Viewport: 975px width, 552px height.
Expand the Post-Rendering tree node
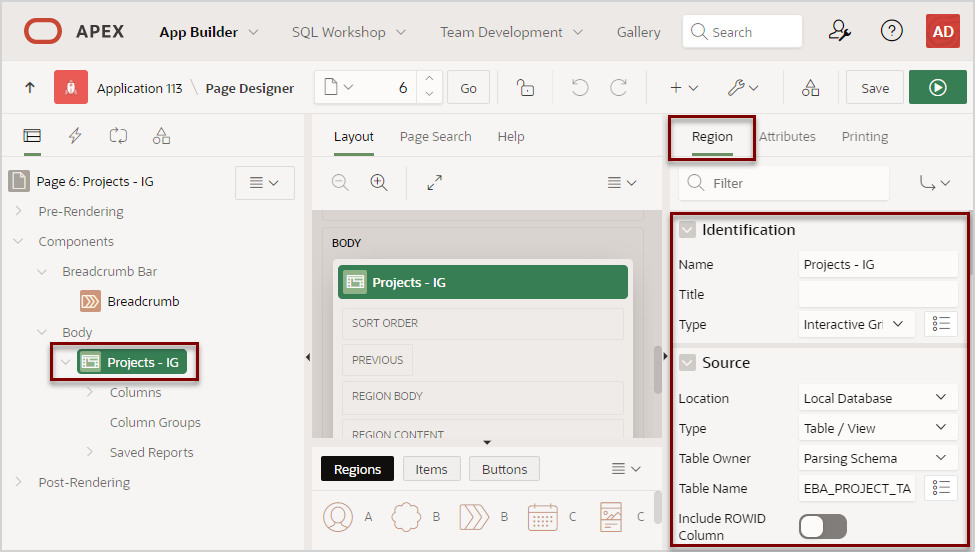click(19, 482)
